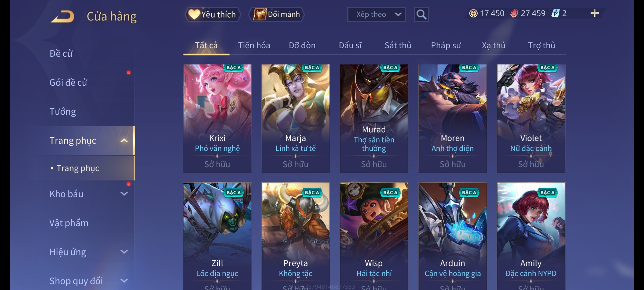The width and height of the screenshot is (644, 290).
Task: Switch to the Sát thủ tab
Action: 398,45
